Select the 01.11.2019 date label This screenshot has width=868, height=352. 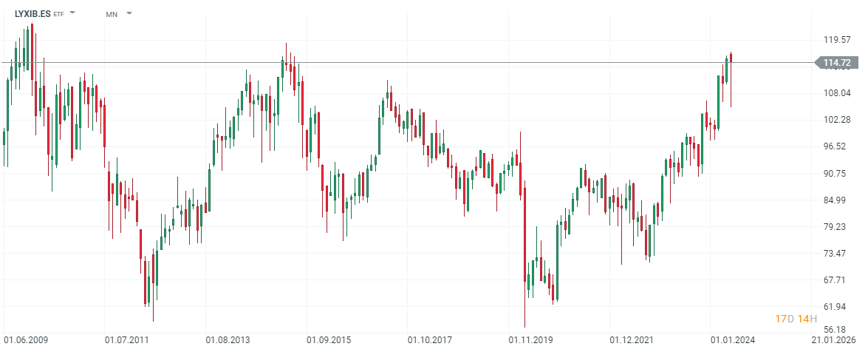click(x=530, y=340)
